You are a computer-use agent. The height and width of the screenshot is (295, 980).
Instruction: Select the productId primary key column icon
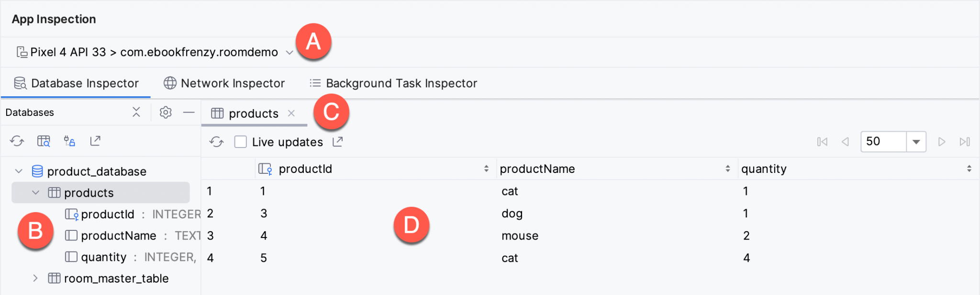point(72,214)
